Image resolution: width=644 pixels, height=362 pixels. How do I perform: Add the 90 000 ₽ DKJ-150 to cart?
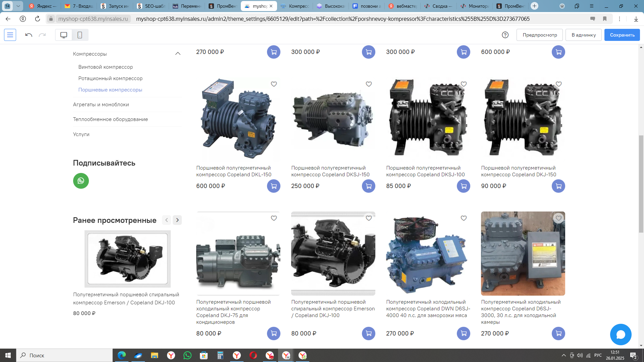(558, 186)
